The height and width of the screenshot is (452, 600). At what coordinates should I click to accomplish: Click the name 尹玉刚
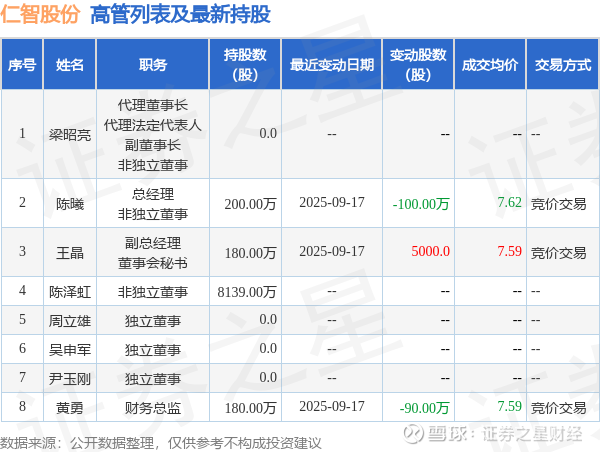point(70,379)
